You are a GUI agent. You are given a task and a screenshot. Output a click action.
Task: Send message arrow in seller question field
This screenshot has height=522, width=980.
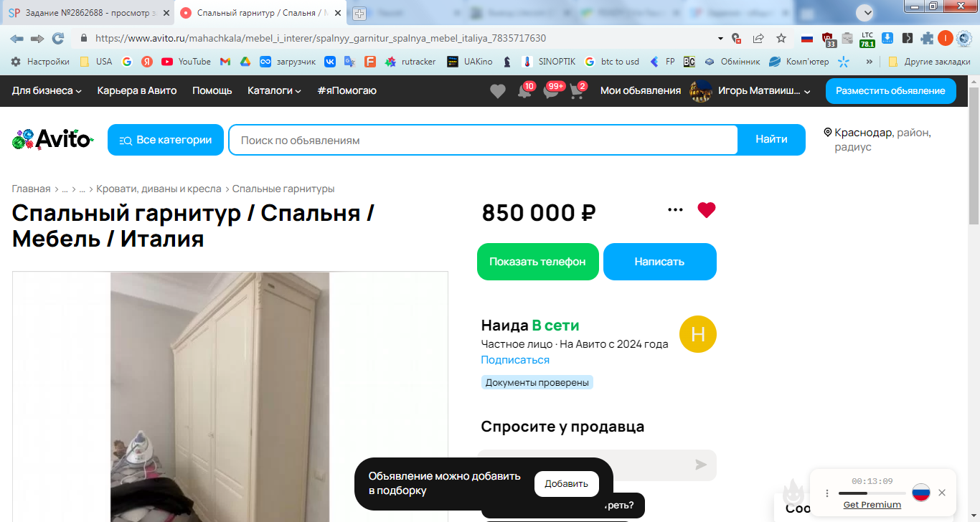(701, 465)
